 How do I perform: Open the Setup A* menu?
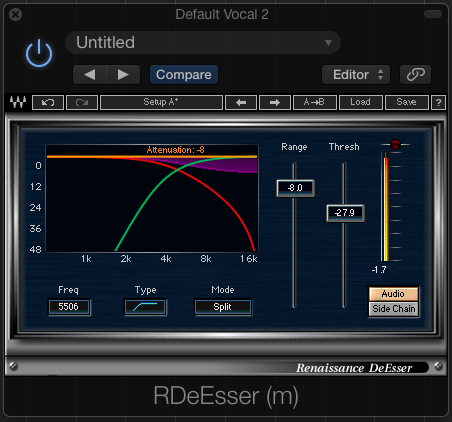click(161, 102)
